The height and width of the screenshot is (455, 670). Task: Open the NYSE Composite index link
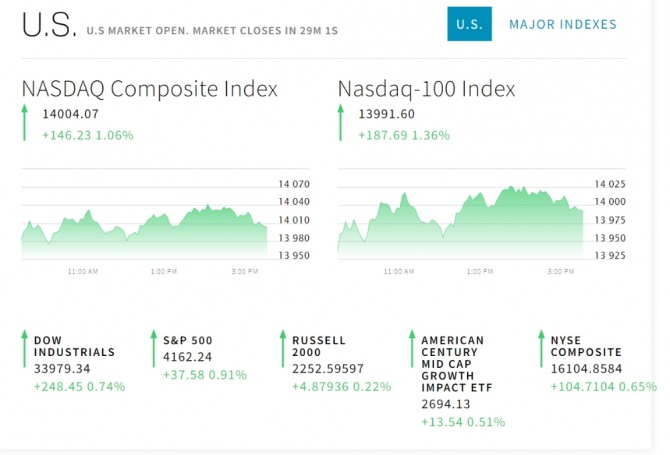point(585,346)
